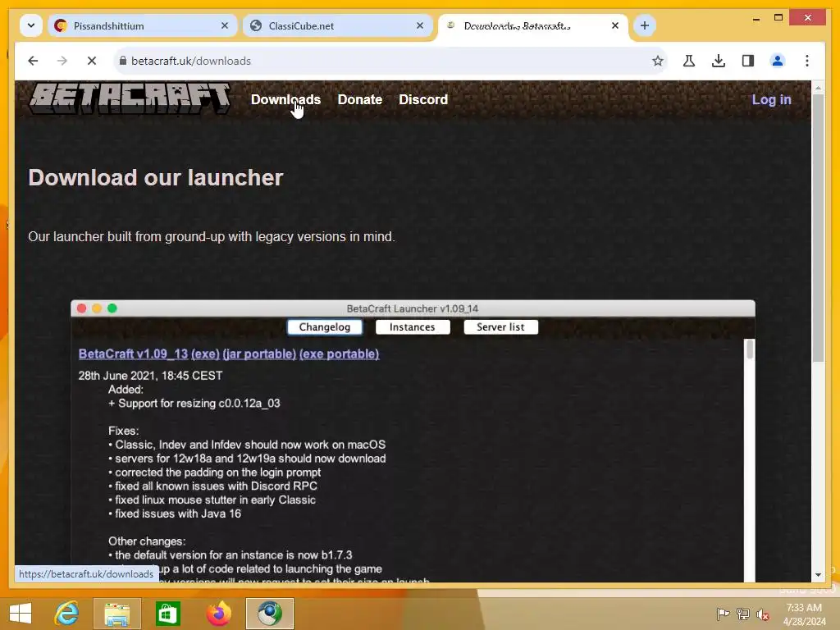Select the Downloads Betacraft tab
The image size is (840, 630).
533,25
